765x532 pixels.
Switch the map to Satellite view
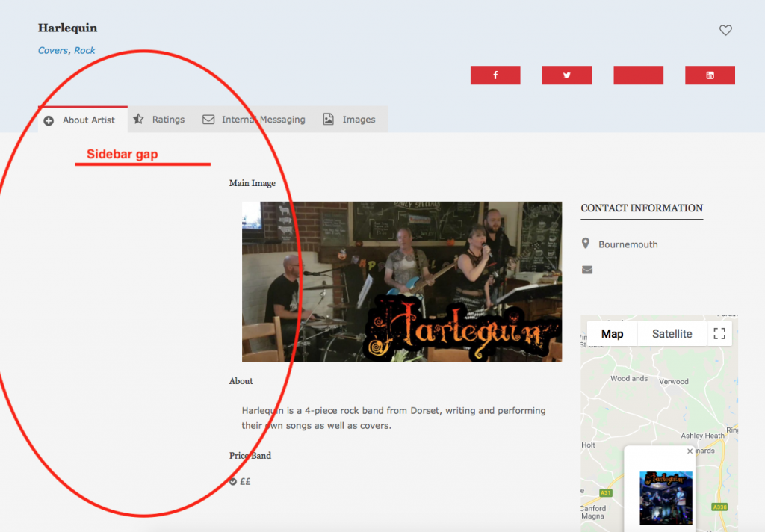click(x=671, y=333)
